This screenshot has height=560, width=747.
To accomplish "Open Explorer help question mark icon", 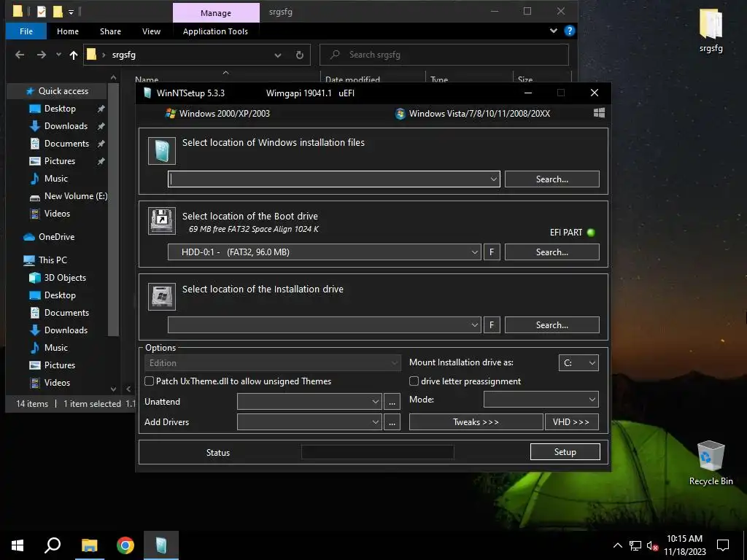I will coord(569,31).
